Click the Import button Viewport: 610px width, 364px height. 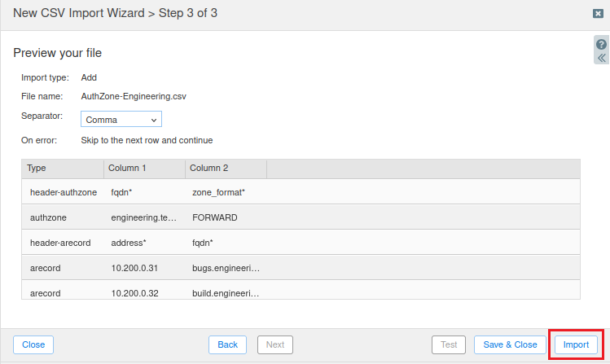click(x=576, y=344)
